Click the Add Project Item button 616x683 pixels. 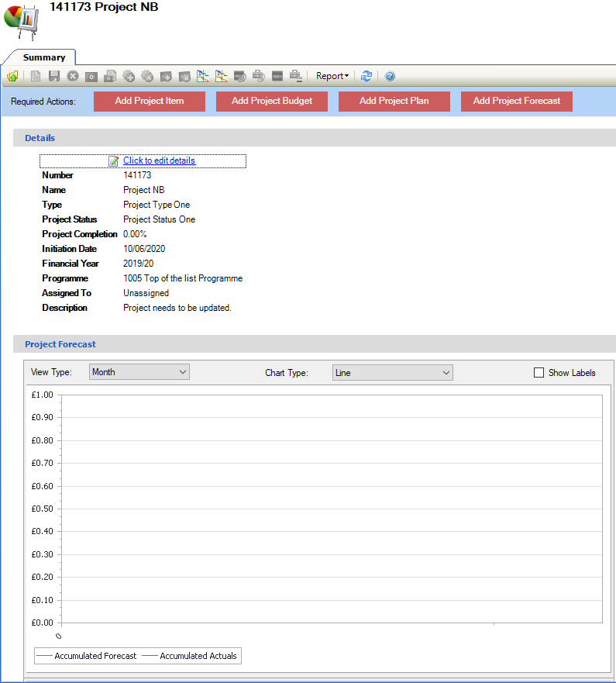[150, 101]
